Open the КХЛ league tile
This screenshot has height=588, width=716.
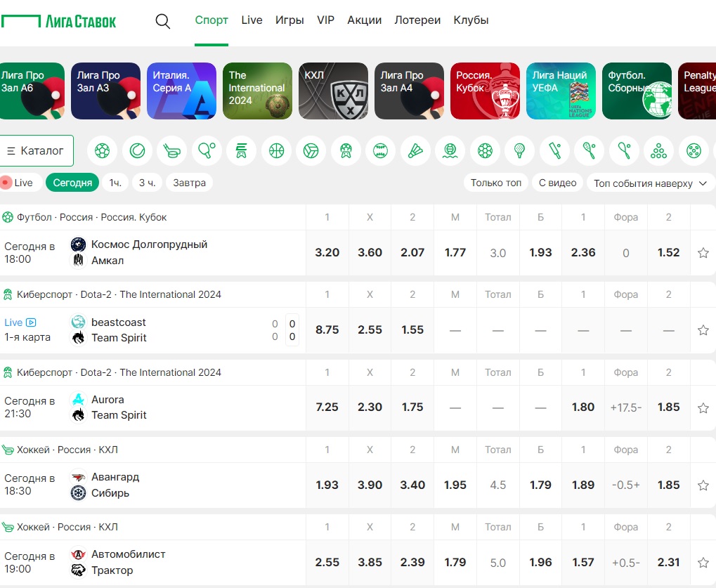(333, 91)
